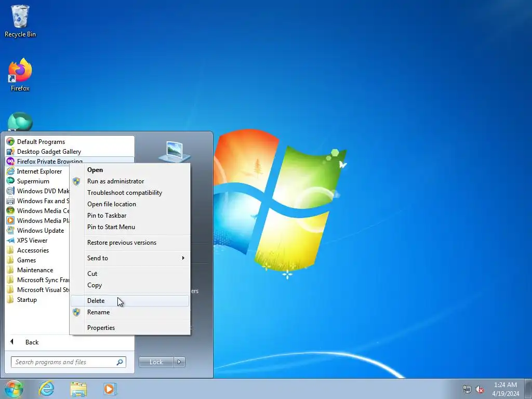The height and width of the screenshot is (399, 532).
Task: Choose Pin to Start Menu
Action: [x=129, y=227]
